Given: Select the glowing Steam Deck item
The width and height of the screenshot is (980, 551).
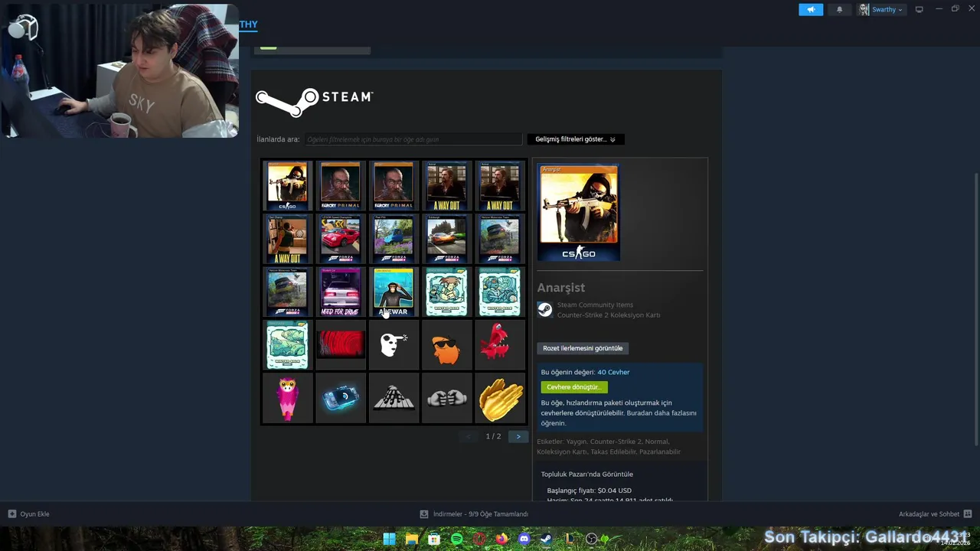Looking at the screenshot, I should (341, 398).
